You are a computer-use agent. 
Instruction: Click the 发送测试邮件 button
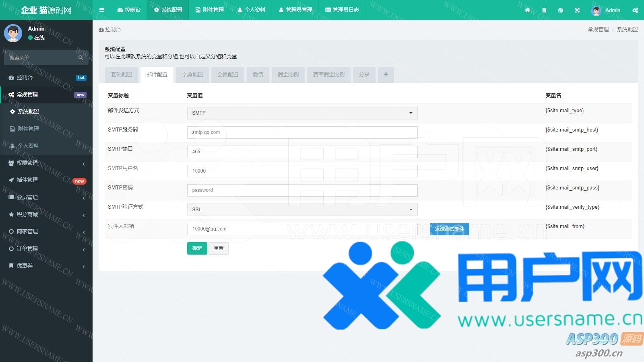449,229
